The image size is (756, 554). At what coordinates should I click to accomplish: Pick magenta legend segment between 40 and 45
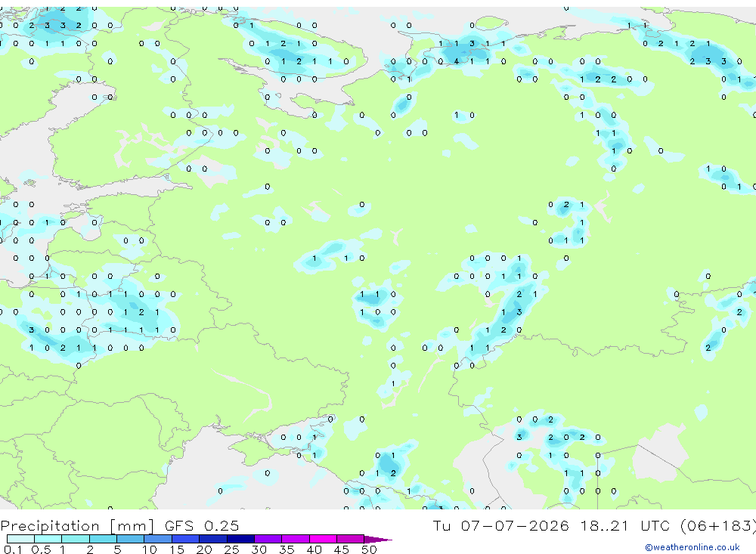pos(323,539)
